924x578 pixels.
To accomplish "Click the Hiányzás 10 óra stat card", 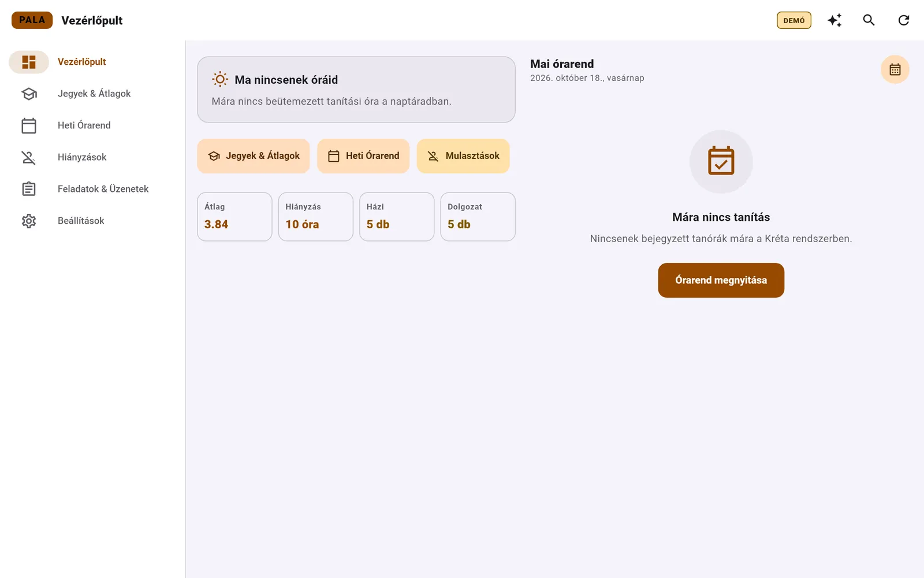I will coord(316,217).
